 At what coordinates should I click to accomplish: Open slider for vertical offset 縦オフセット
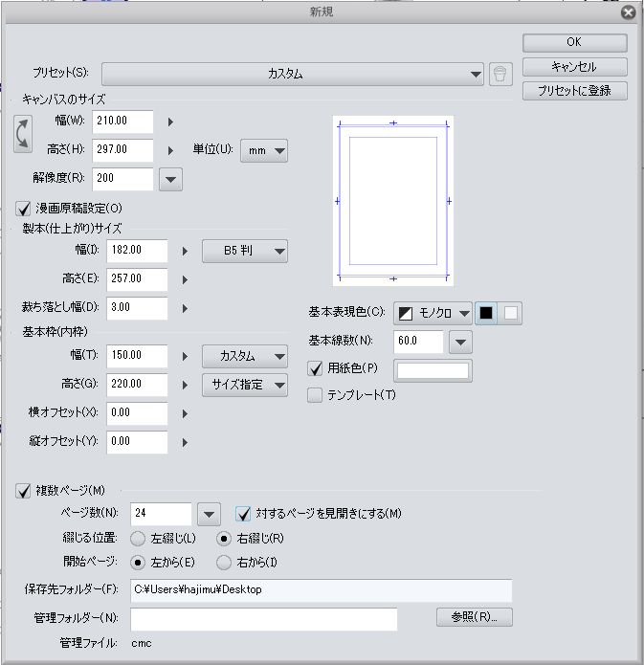tap(185, 443)
